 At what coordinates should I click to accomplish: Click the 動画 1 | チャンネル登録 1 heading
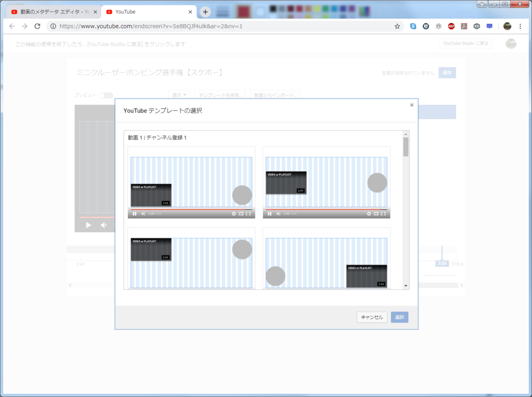click(x=157, y=138)
